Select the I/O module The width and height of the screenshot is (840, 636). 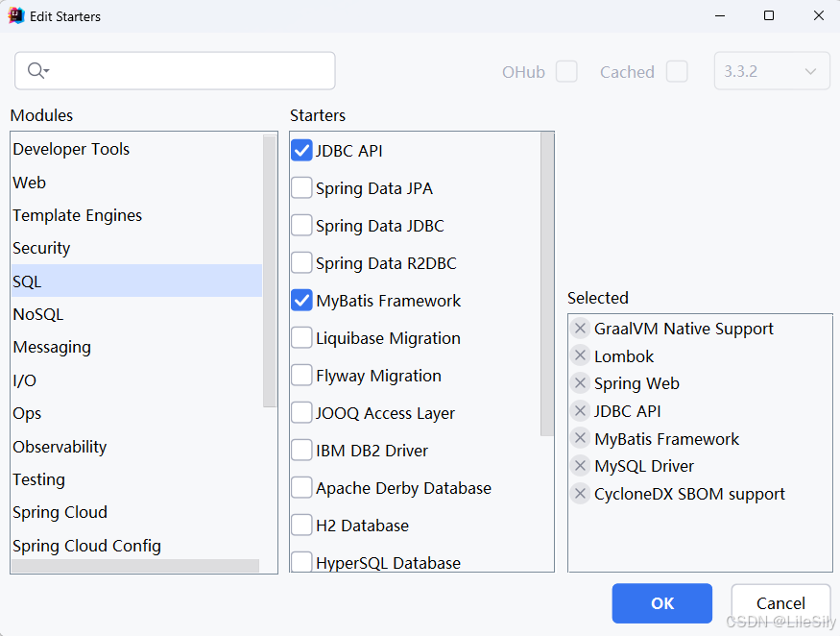coord(136,380)
